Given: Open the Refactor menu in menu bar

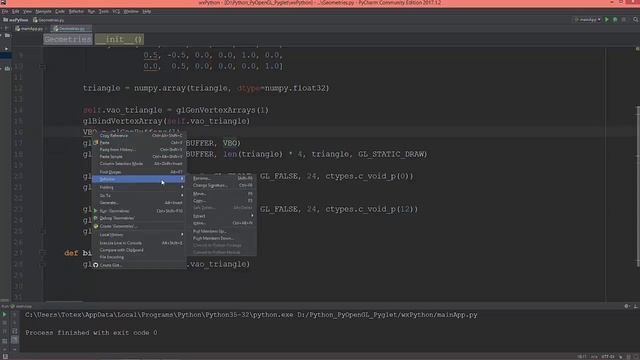Looking at the screenshot, I should point(76,11).
